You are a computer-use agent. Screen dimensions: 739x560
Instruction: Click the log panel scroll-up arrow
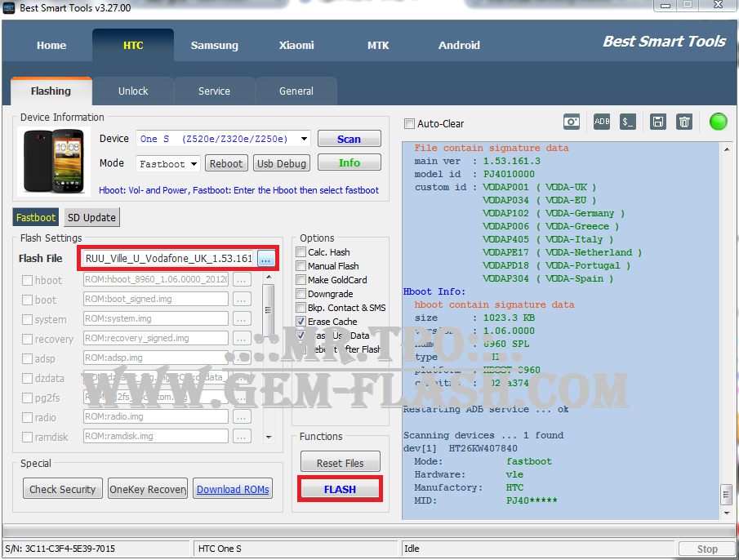click(726, 149)
